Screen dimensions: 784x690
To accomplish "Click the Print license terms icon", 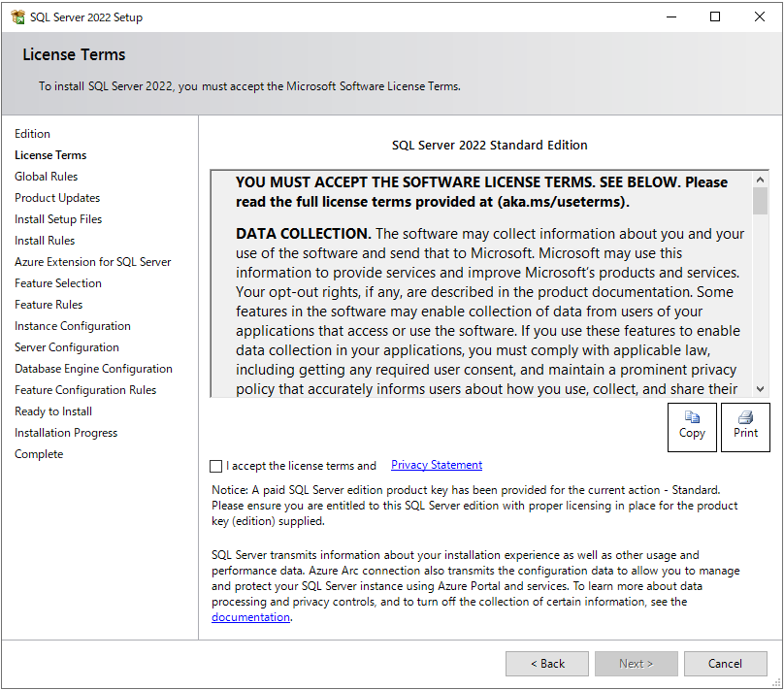I will tap(745, 418).
